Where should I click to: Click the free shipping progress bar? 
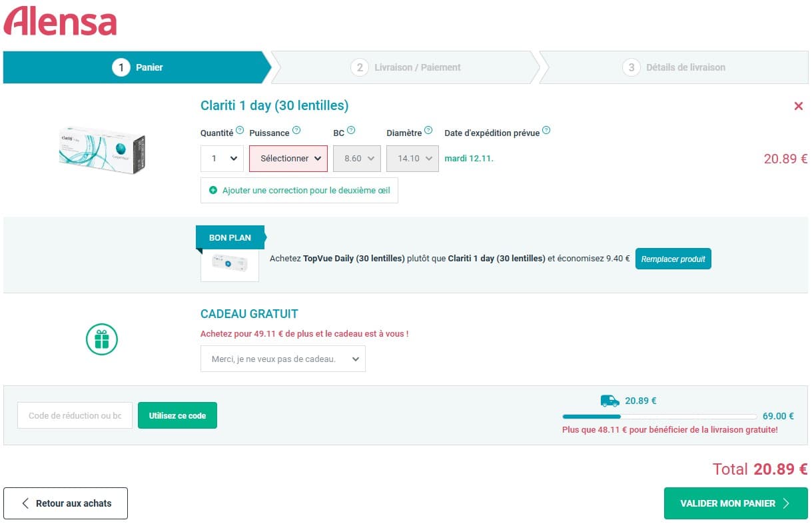pos(659,416)
